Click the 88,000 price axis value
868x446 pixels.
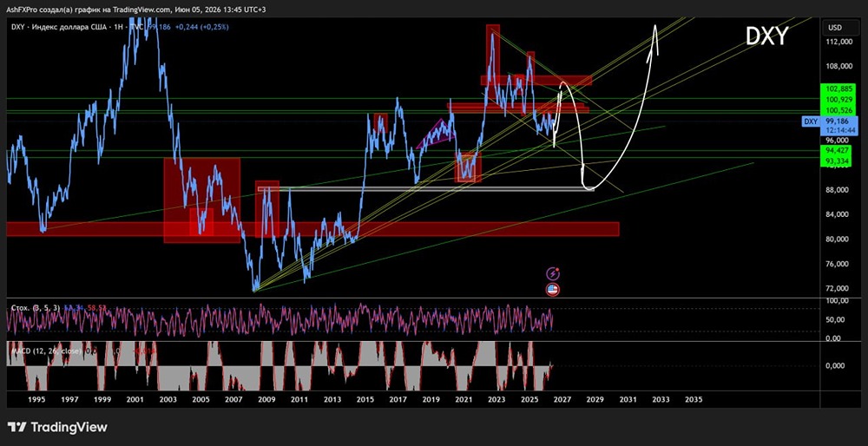click(x=838, y=190)
